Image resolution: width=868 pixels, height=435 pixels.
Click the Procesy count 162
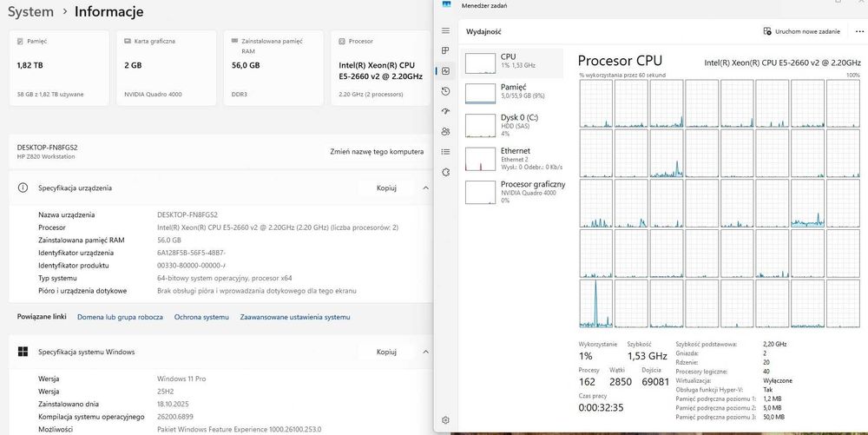coord(587,382)
